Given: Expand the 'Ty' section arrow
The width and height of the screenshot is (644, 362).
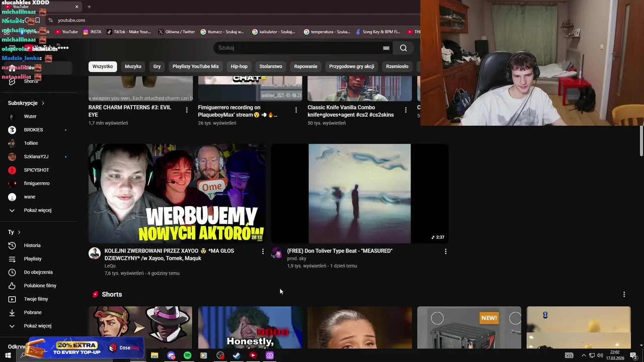Looking at the screenshot, I should (x=19, y=232).
